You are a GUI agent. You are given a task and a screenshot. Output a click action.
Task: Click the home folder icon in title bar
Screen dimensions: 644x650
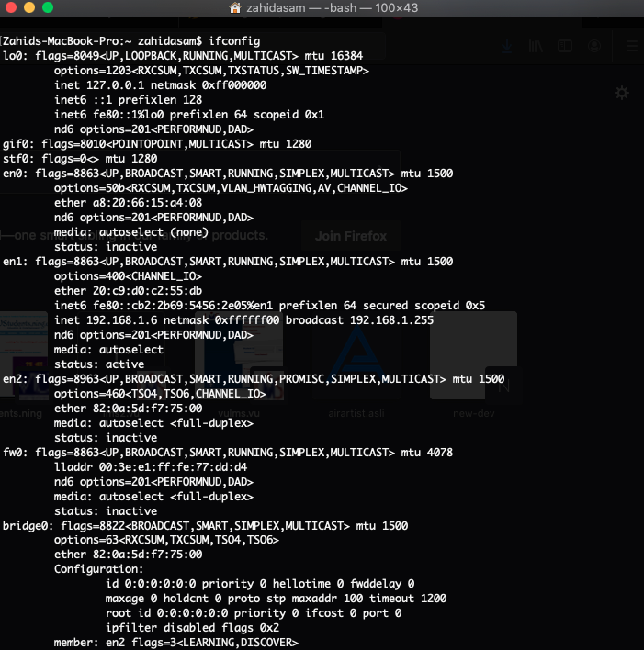pyautogui.click(x=235, y=7)
